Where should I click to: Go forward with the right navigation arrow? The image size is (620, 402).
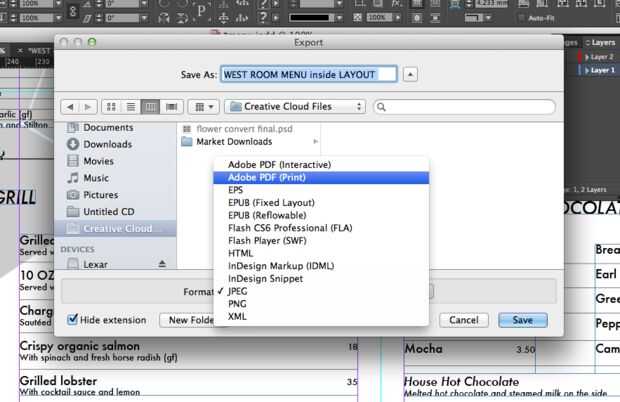point(88,107)
